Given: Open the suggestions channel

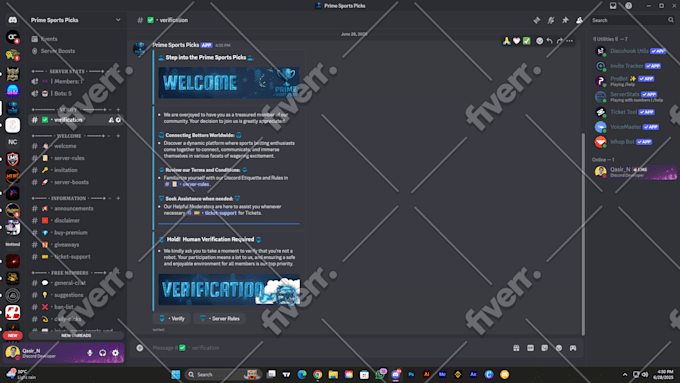Looking at the screenshot, I should (76, 295).
